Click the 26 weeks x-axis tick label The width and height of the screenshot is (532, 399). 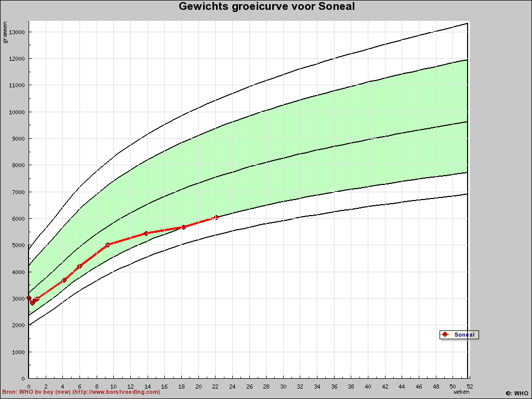click(249, 387)
